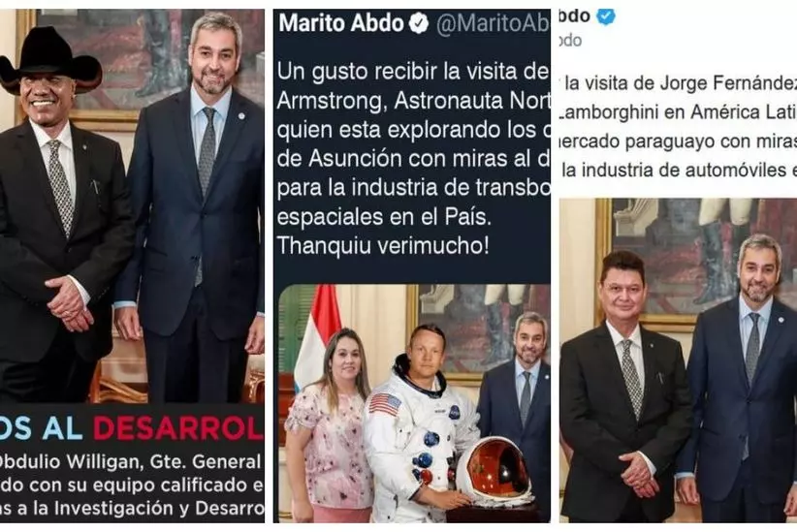This screenshot has height=532, width=797.
Task: Click the verified badge beside Marito Abdo
Action: click(419, 24)
